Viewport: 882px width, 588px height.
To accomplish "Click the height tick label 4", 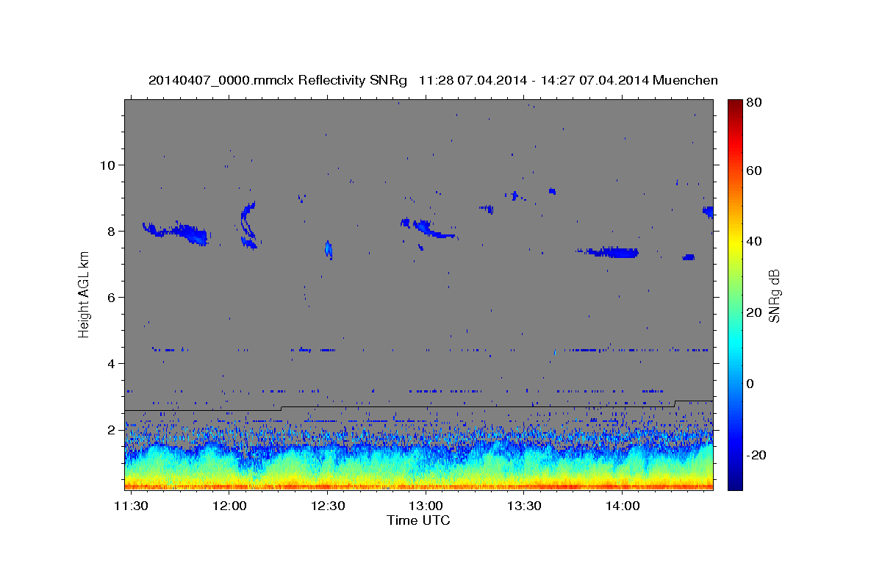I will click(x=111, y=363).
